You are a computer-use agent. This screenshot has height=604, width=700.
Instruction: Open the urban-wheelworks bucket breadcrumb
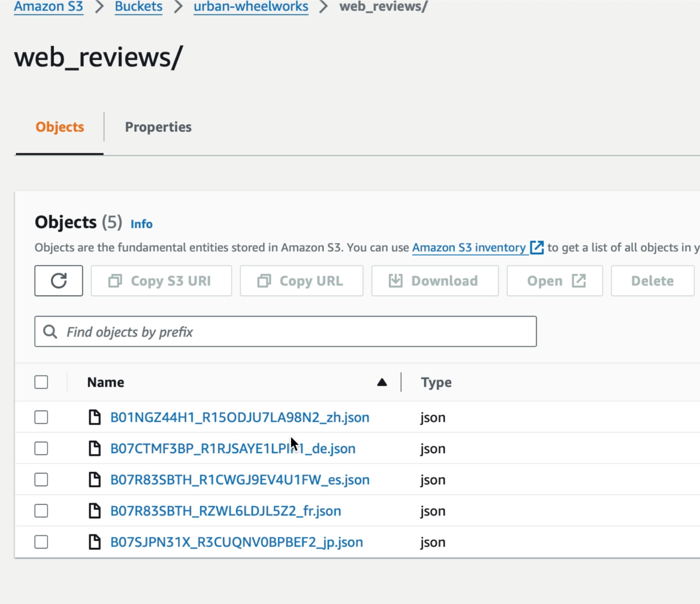click(251, 7)
